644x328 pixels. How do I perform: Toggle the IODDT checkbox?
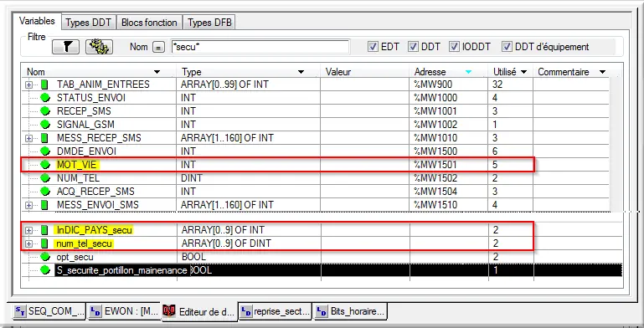point(454,47)
